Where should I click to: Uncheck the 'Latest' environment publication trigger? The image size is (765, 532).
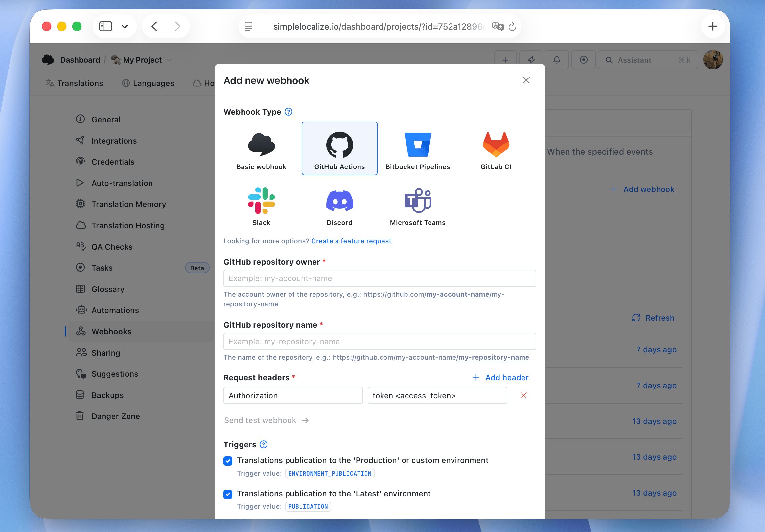(x=228, y=494)
